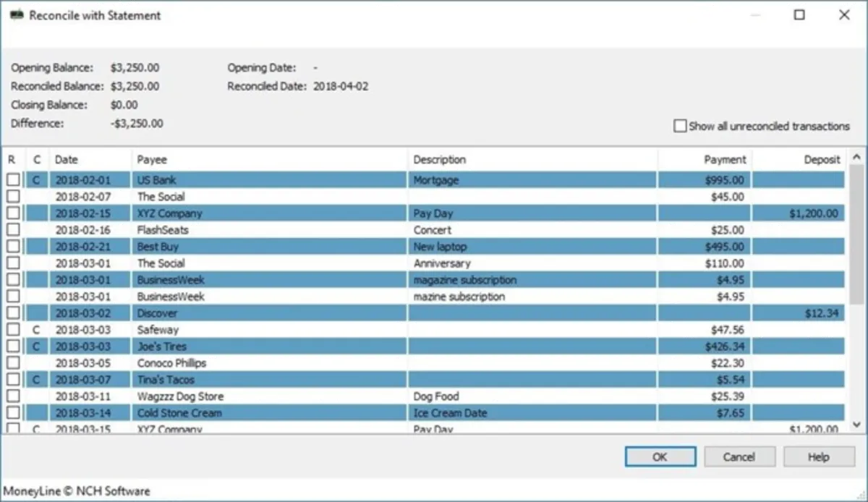Mark Joe's Tires as reconciled
The width and height of the screenshot is (868, 502).
pos(13,346)
